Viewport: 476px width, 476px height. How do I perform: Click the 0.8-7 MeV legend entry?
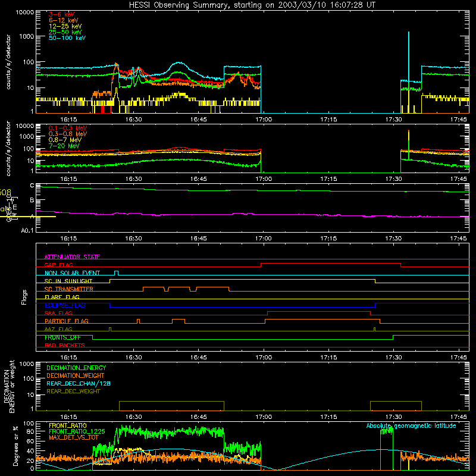(x=65, y=140)
